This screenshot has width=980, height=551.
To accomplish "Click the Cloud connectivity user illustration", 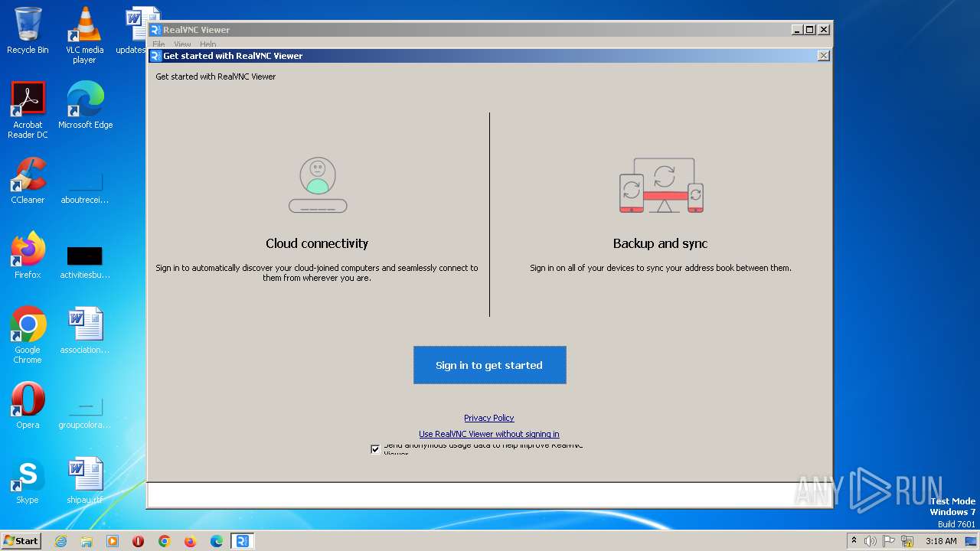I will [318, 184].
